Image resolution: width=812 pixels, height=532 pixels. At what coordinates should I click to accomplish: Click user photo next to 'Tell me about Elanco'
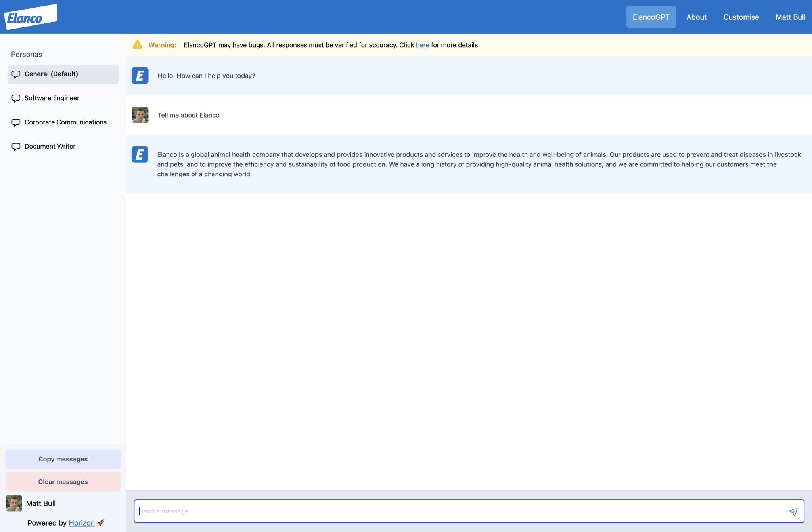coord(140,115)
